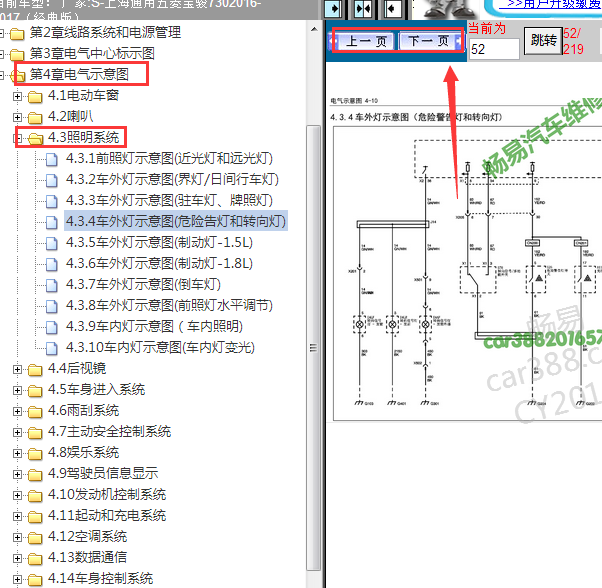The width and height of the screenshot is (602, 588).
Task: Click the page icon of 4.3.5 制动灯-1.5L
Action: pos(52,243)
